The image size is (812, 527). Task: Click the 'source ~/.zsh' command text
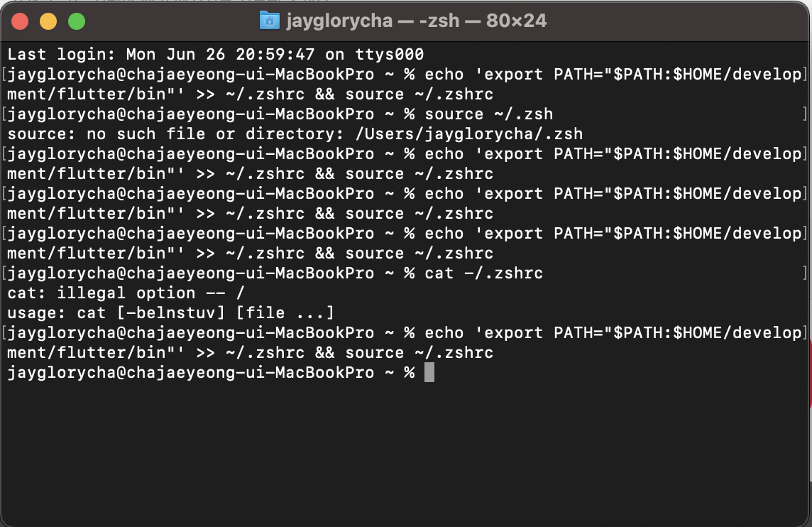(x=489, y=114)
